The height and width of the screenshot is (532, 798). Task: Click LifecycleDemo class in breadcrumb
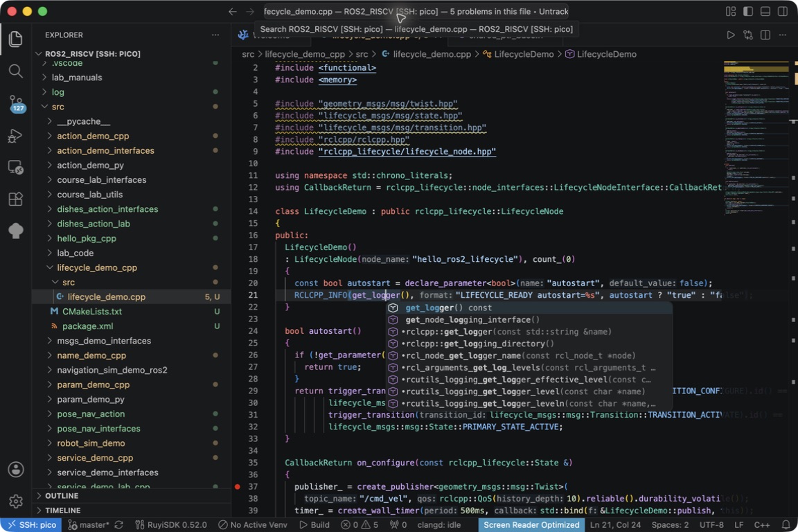click(x=518, y=54)
